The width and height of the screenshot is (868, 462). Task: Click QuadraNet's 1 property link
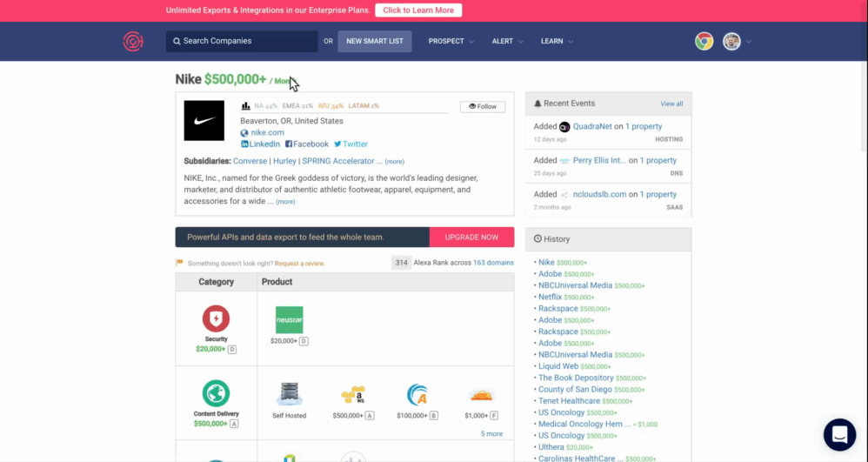tap(644, 127)
